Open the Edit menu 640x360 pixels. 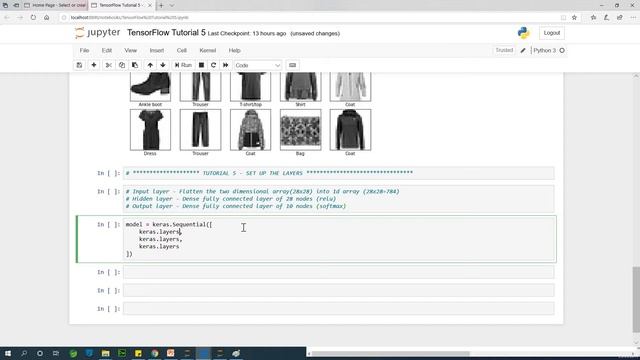(107, 51)
